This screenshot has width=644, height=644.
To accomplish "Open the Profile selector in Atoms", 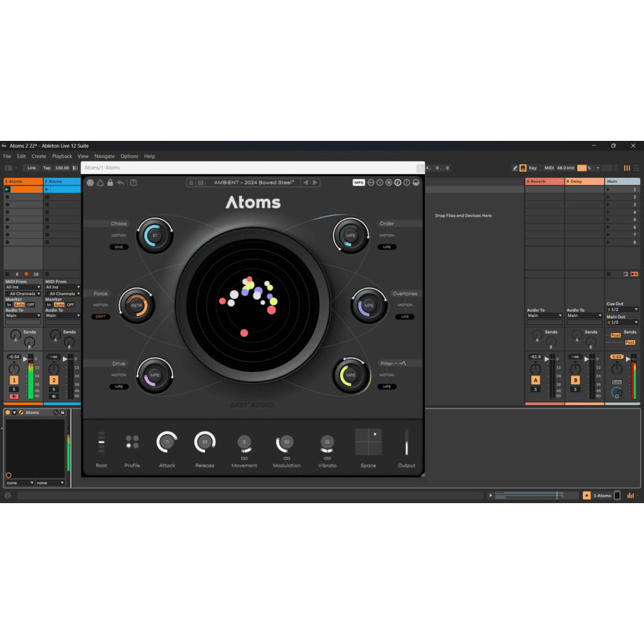I will 132,440.
